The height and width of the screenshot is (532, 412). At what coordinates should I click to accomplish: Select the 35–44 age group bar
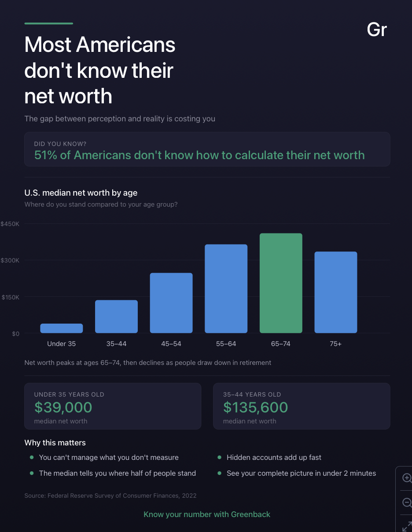(116, 317)
